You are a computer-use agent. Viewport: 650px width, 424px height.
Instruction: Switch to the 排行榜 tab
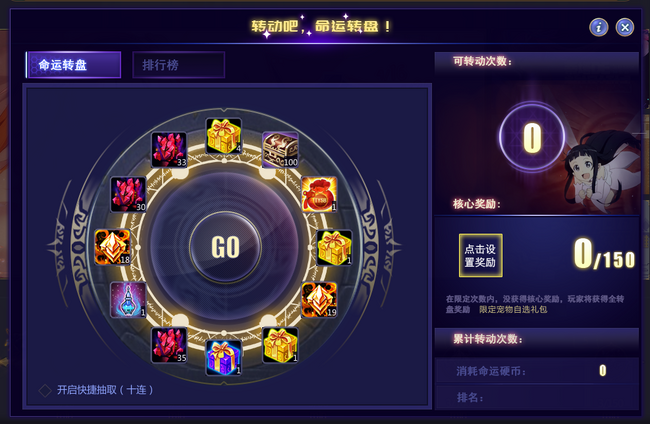coord(179,65)
